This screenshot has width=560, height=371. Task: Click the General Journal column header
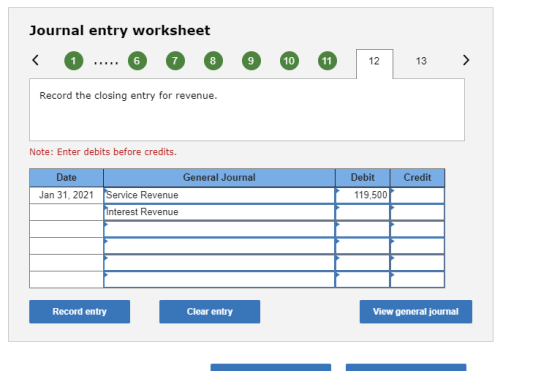tap(219, 177)
